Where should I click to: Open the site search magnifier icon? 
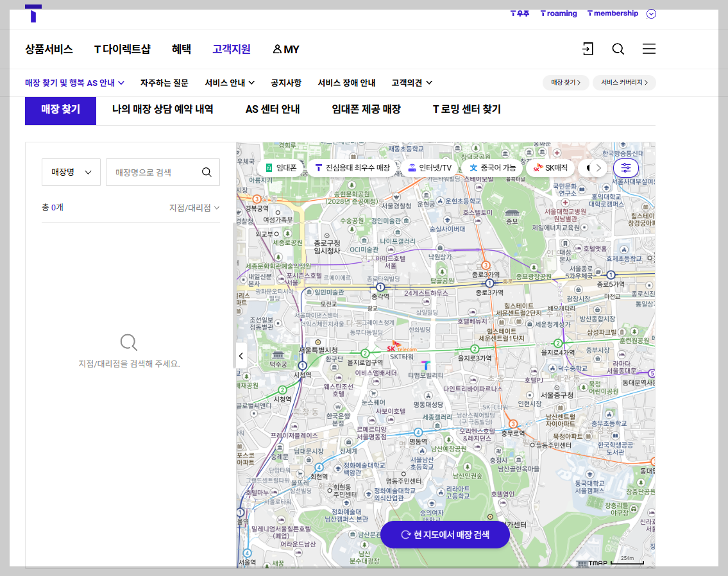[x=618, y=49]
